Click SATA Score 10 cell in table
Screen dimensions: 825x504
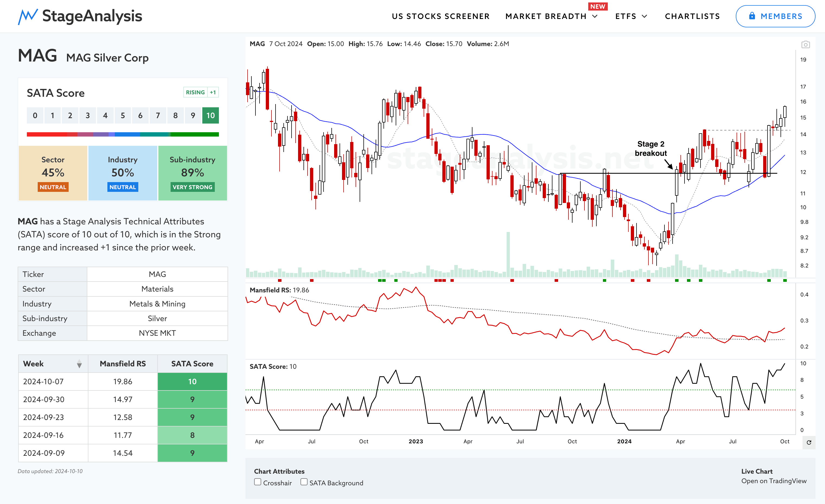[192, 382]
